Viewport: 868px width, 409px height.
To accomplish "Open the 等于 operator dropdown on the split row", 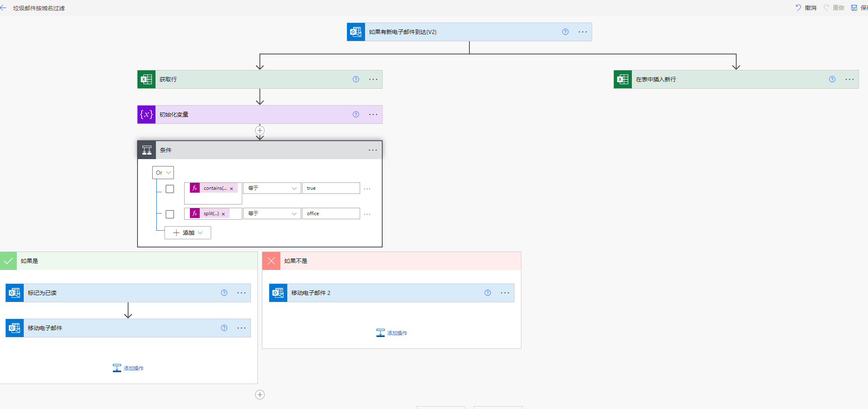I will coord(272,213).
